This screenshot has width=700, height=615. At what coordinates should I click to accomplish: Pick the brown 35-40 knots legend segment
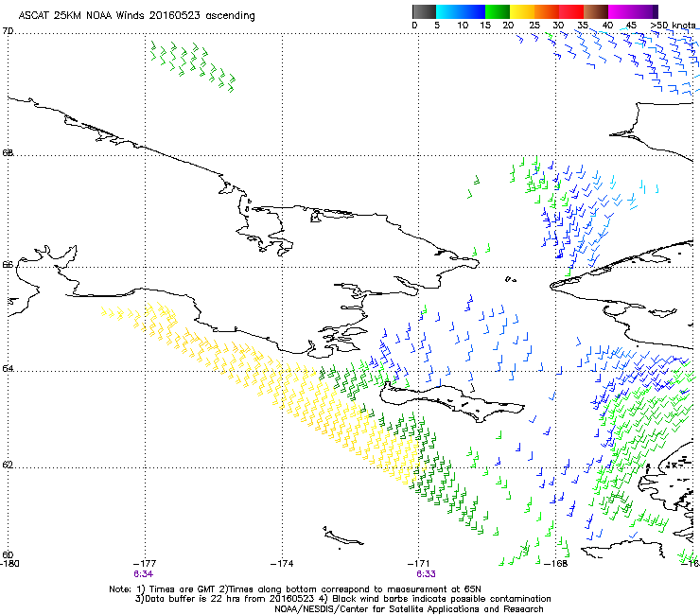(596, 11)
